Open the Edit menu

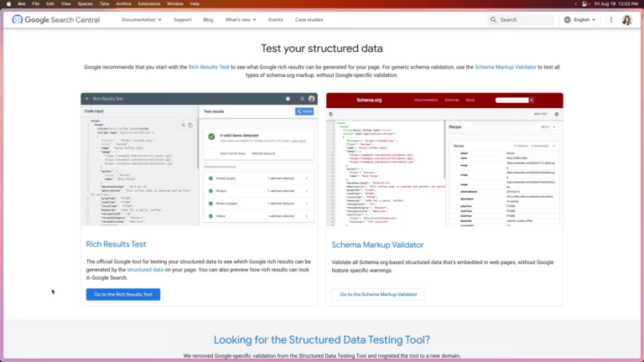tap(50, 3)
